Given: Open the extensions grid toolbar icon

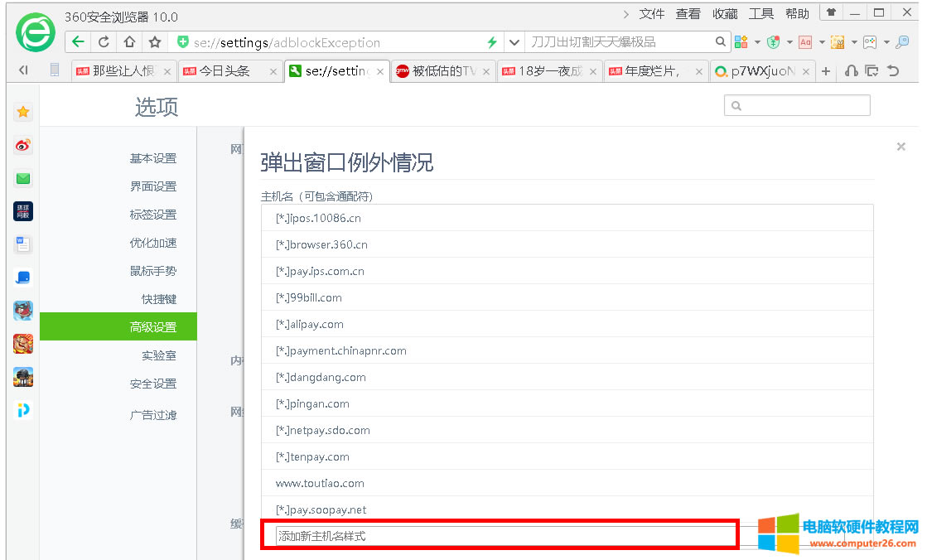Looking at the screenshot, I should [741, 41].
